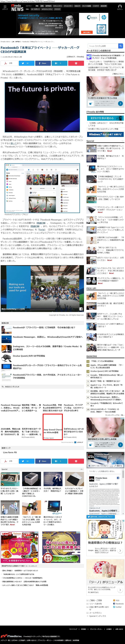Image resolution: width=125 pixels, height=644 pixels.
Task: Click the RSS icon in the footer links
Action: click(114, 600)
